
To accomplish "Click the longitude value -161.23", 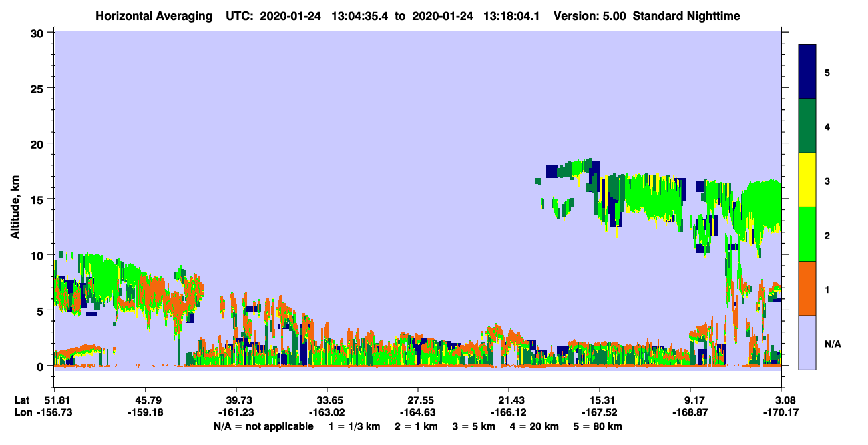I will tap(236, 412).
